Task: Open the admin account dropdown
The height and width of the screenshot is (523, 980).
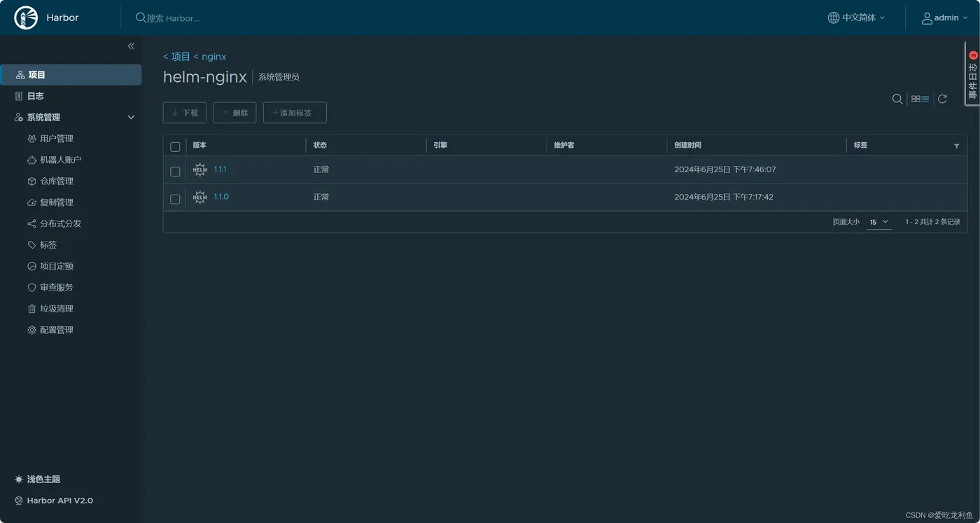Action: pyautogui.click(x=945, y=18)
